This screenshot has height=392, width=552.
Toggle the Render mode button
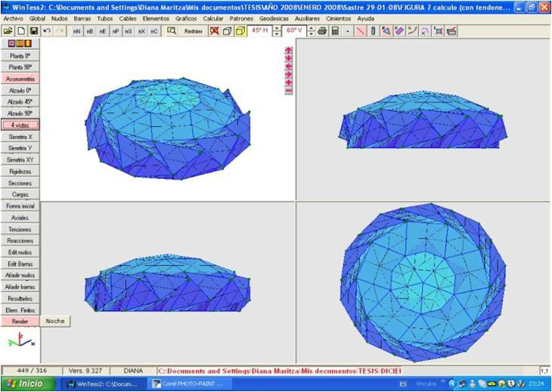[x=20, y=321]
